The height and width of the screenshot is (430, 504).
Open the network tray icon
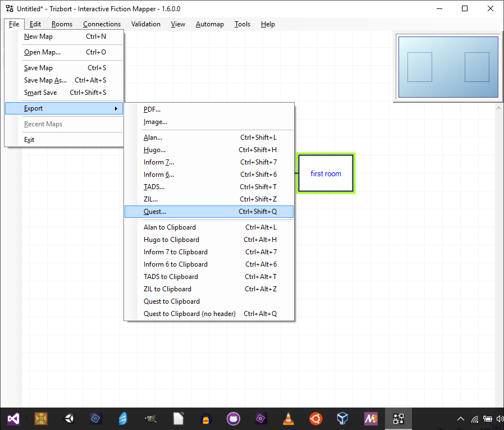click(x=475, y=419)
